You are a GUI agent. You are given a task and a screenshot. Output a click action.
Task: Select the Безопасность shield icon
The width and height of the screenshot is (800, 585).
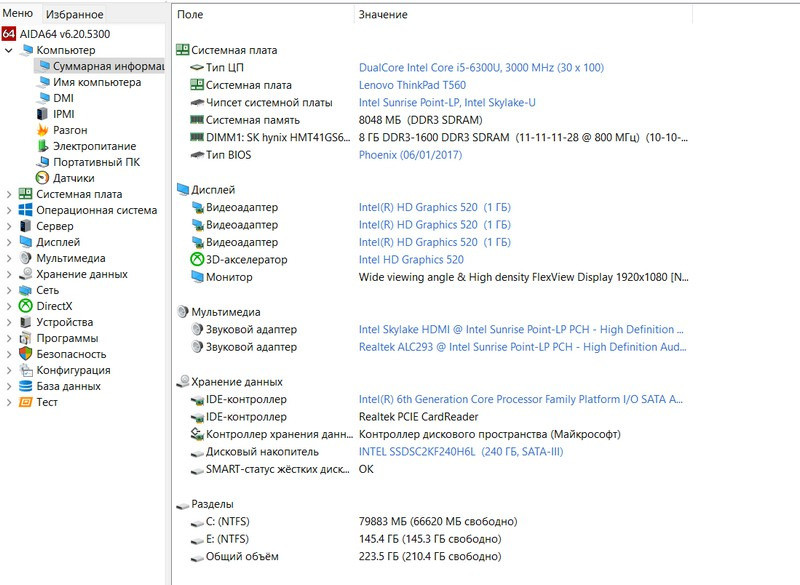(x=26, y=354)
